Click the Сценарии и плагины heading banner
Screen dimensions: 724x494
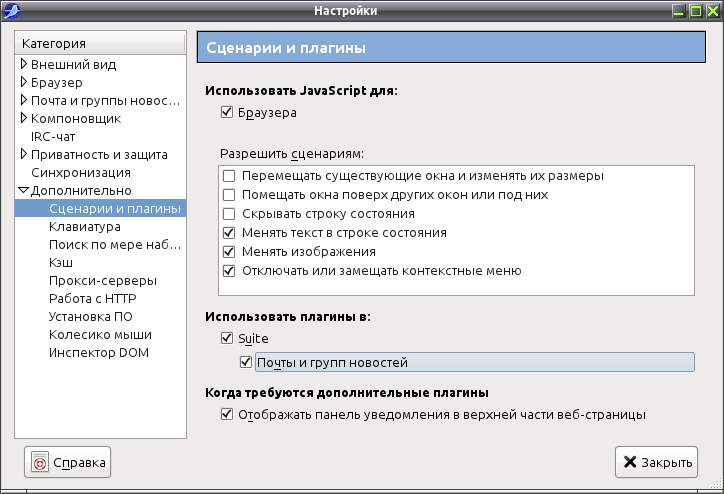point(451,47)
